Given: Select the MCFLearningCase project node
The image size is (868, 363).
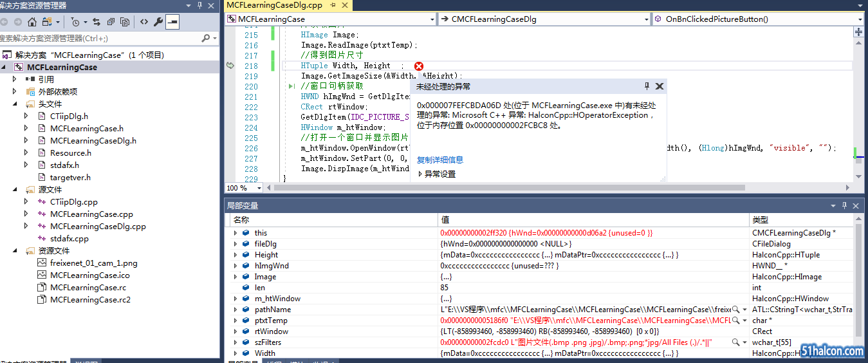Looking at the screenshot, I should pyautogui.click(x=62, y=68).
